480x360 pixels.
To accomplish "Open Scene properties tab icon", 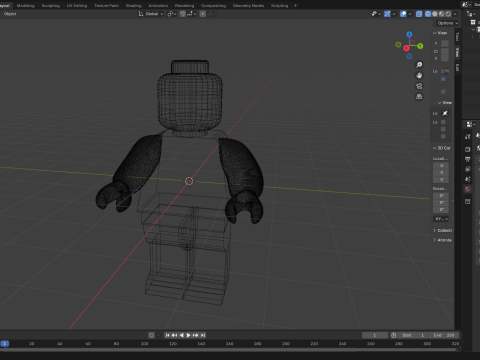I will tap(468, 179).
